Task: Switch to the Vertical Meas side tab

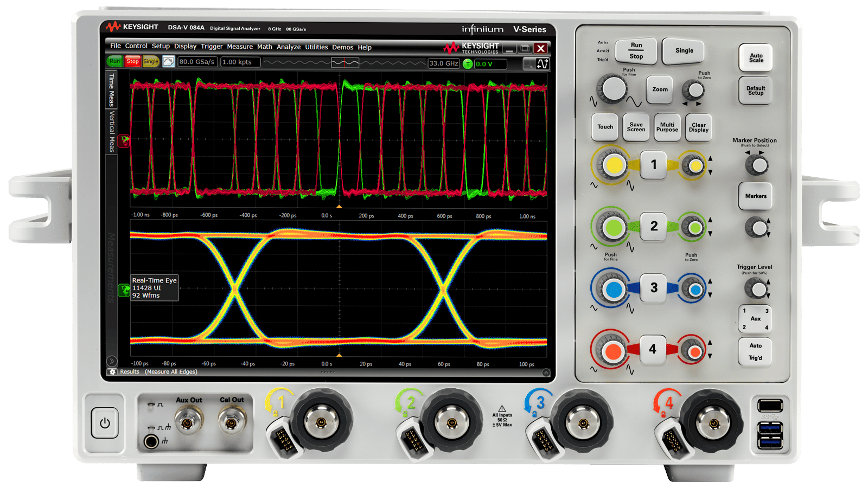Action: coord(112,132)
